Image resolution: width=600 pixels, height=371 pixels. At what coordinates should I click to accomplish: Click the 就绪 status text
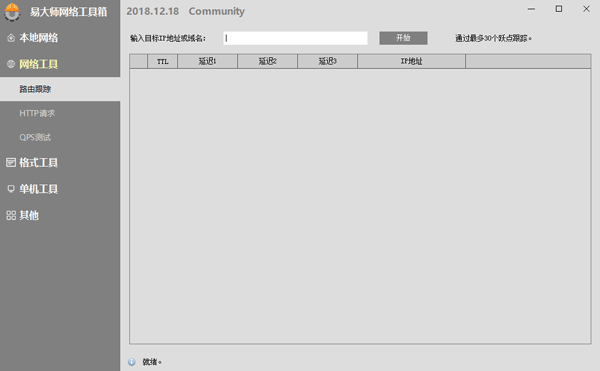coord(152,362)
